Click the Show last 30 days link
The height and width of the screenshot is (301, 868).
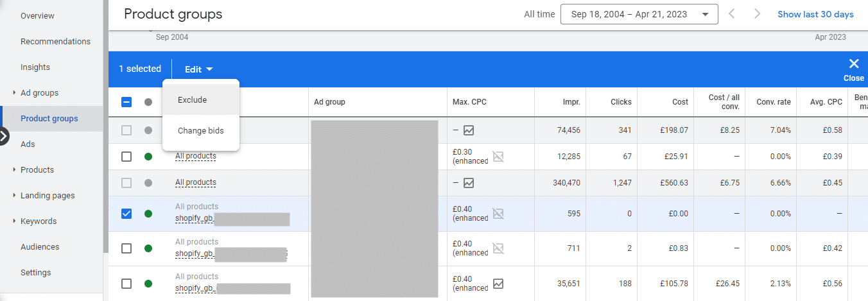(x=815, y=14)
